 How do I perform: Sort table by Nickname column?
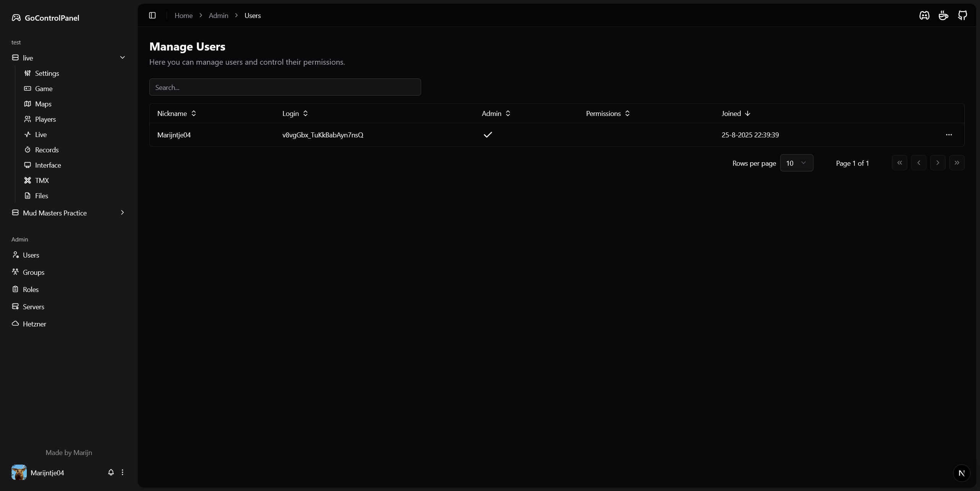click(176, 113)
